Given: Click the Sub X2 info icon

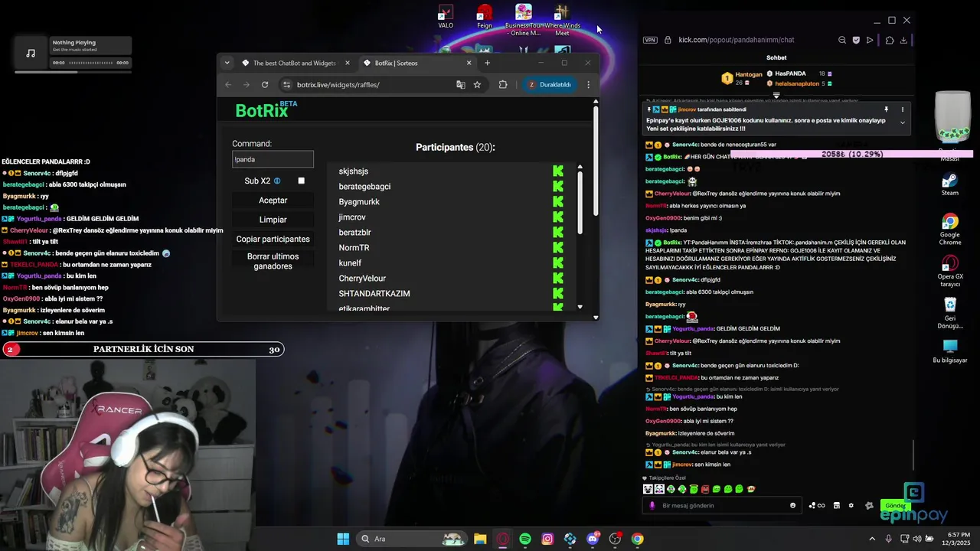Looking at the screenshot, I should click(277, 181).
